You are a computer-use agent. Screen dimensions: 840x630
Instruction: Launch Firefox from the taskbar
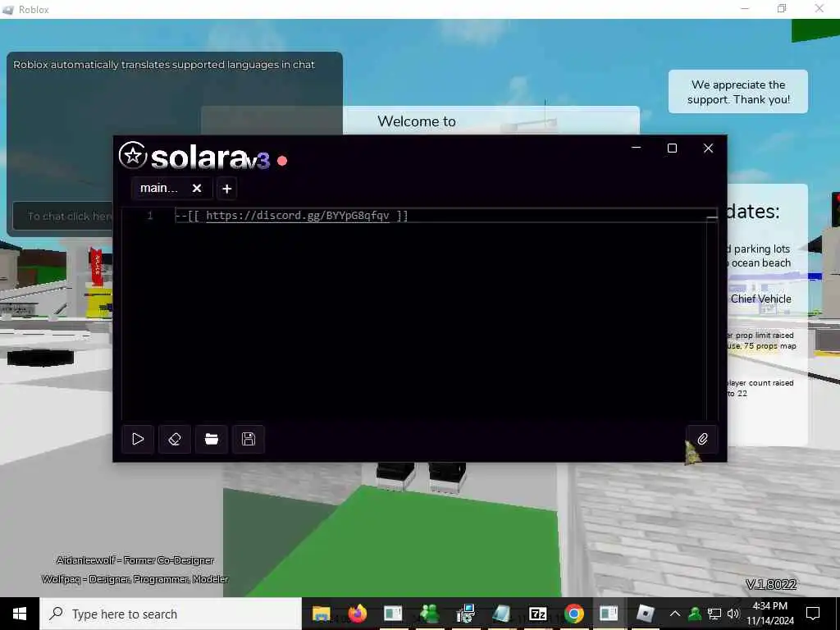pos(358,614)
